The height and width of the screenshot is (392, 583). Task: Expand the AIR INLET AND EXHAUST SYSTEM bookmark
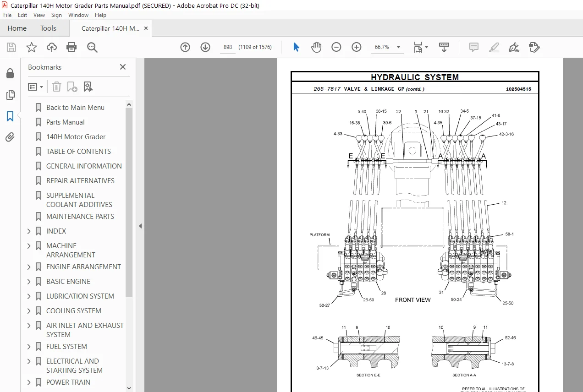pyautogui.click(x=29, y=326)
